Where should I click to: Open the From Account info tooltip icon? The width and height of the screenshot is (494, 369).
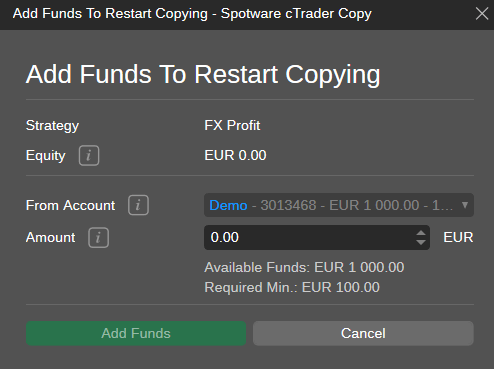(138, 205)
